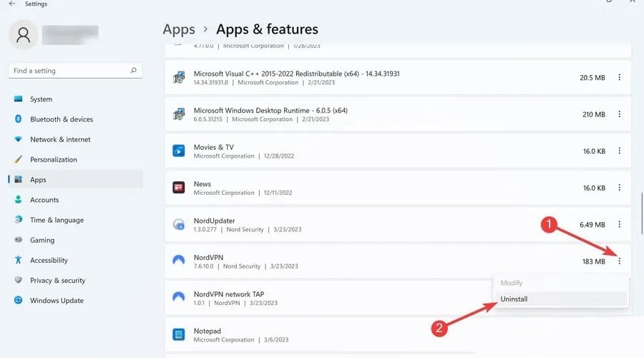The width and height of the screenshot is (644, 358).
Task: Click the Visual C++ Redistributable app icon
Action: click(179, 77)
